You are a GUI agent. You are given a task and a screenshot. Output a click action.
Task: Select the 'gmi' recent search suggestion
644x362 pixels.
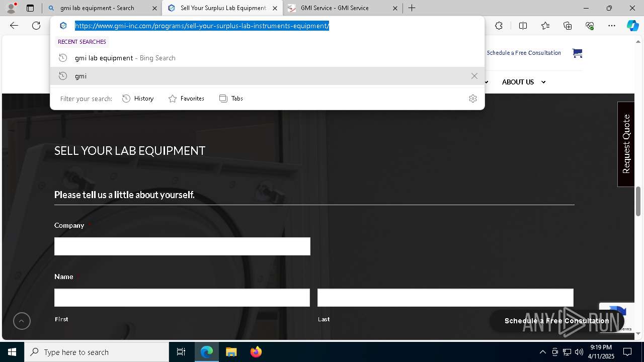click(267, 76)
